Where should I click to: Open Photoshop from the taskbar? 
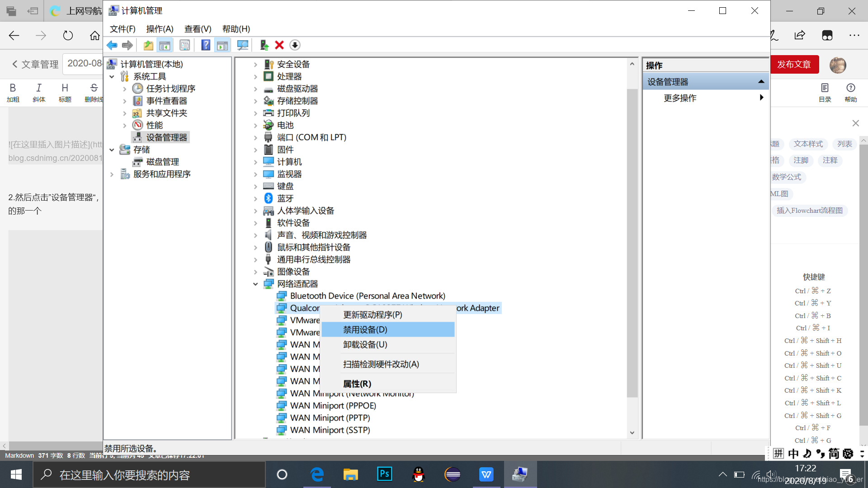pos(384,474)
